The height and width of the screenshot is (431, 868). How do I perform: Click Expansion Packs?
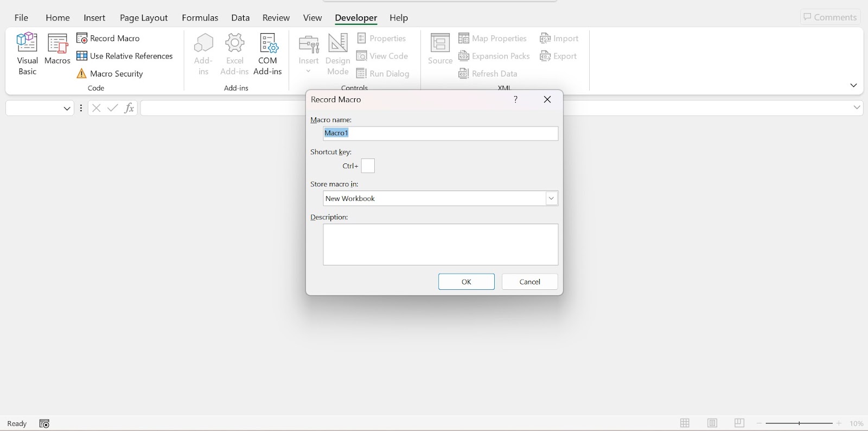(x=494, y=56)
